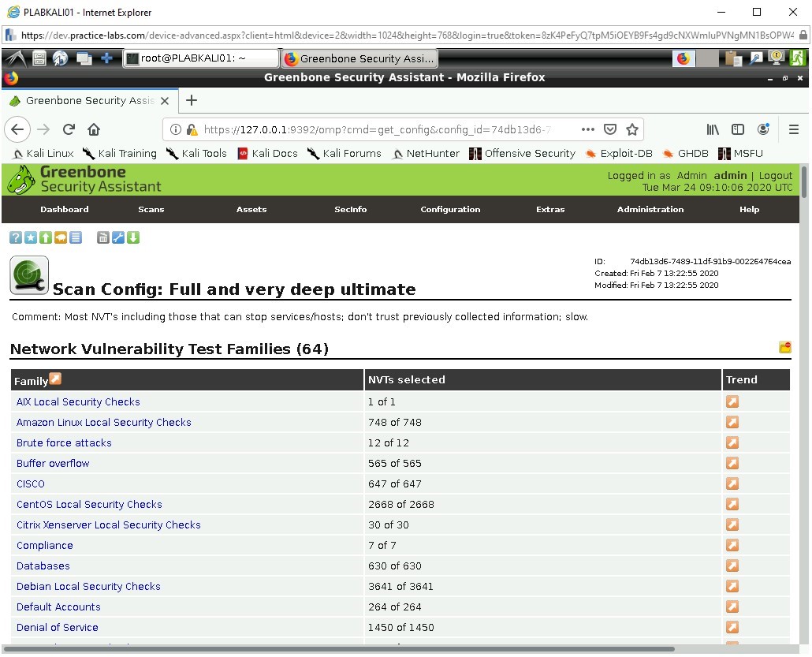Toggle the Trend radio for Buffer overflow family
Image resolution: width=812 pixels, height=657 pixels.
pyautogui.click(x=732, y=463)
